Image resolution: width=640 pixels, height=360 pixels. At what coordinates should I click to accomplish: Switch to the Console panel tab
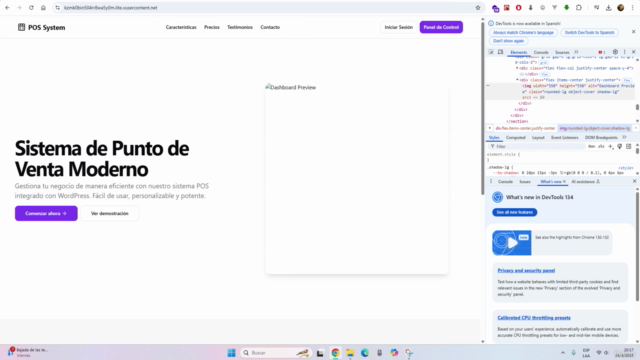(x=541, y=53)
